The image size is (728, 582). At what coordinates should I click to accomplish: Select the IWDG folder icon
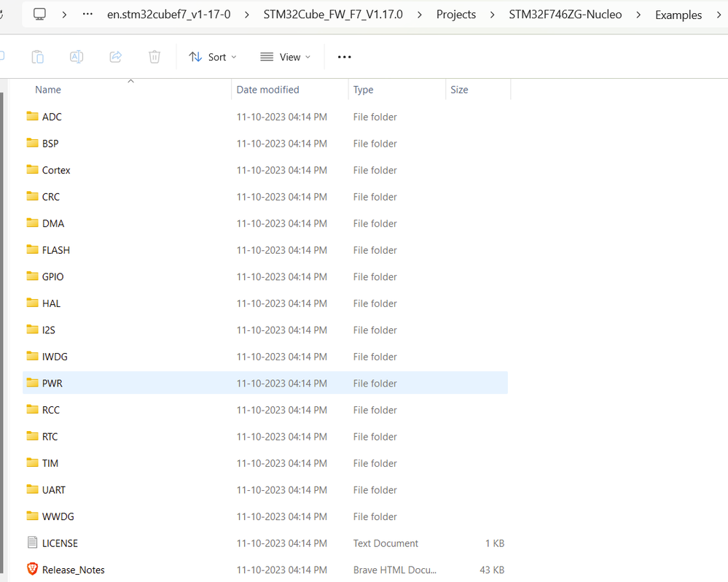[33, 356]
